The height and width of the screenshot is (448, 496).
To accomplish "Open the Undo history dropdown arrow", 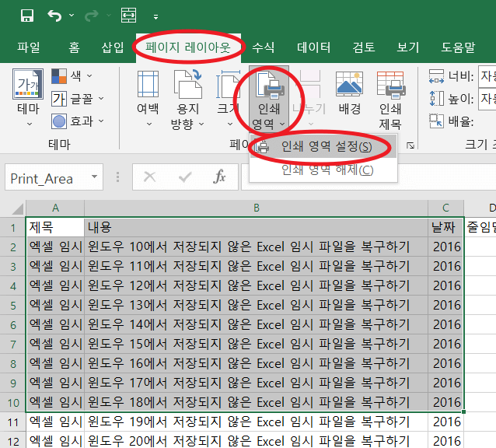I will pyautogui.click(x=72, y=16).
